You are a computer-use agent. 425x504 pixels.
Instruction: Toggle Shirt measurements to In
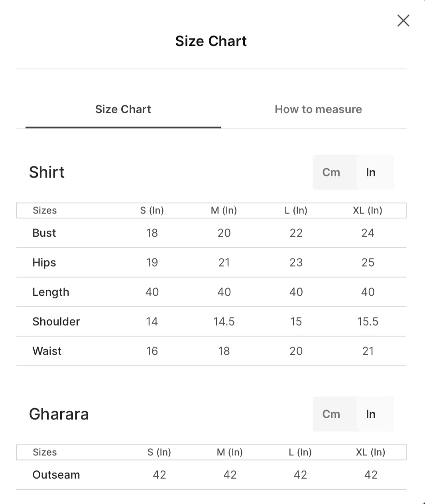click(x=371, y=172)
